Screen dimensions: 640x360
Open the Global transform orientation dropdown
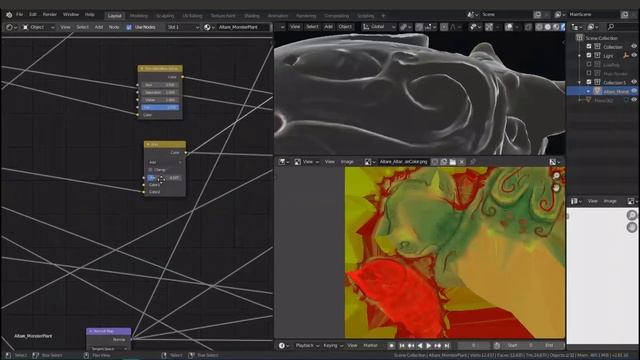tap(379, 27)
